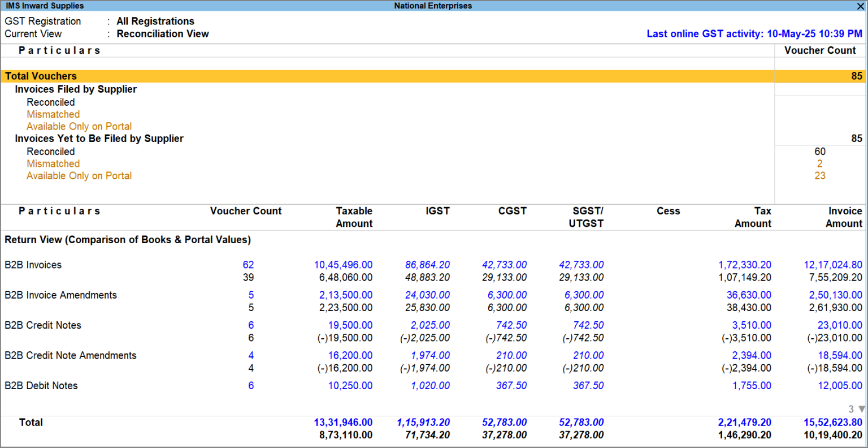Open Invoices Filed by Supplier section
The height and width of the screenshot is (448, 868).
[x=76, y=89]
